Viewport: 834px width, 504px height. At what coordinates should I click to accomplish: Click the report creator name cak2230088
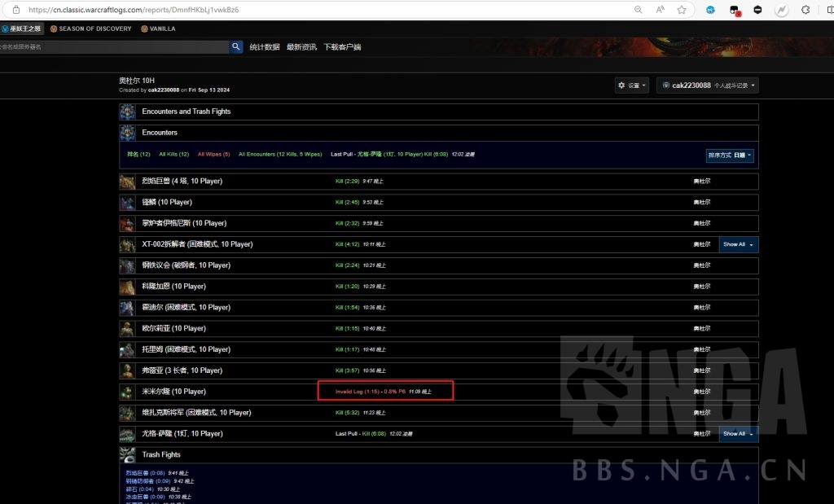pos(163,90)
